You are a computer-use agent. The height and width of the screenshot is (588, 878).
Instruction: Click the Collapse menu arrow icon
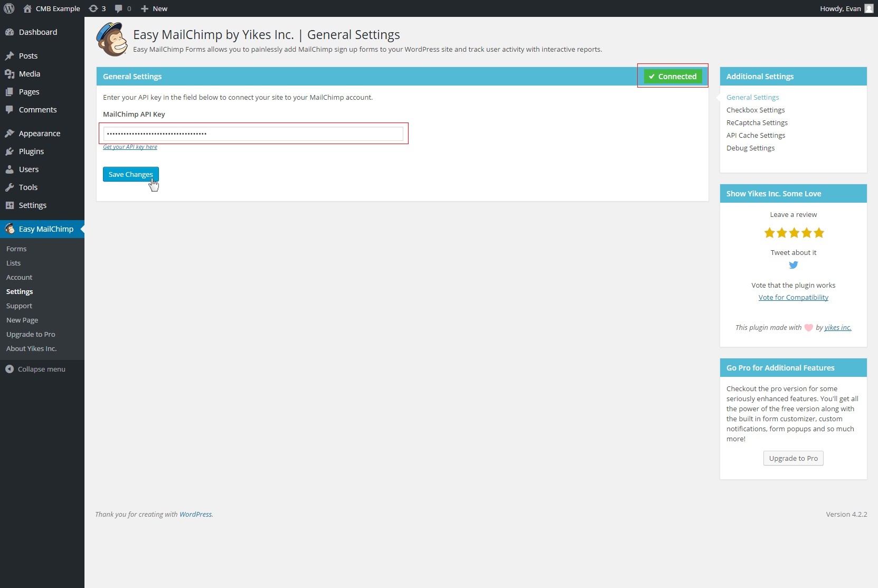click(x=10, y=369)
